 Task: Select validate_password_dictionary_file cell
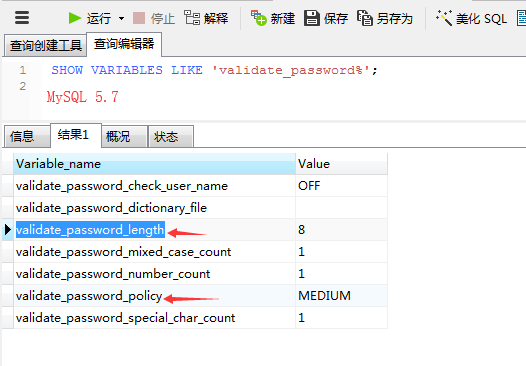(154, 208)
